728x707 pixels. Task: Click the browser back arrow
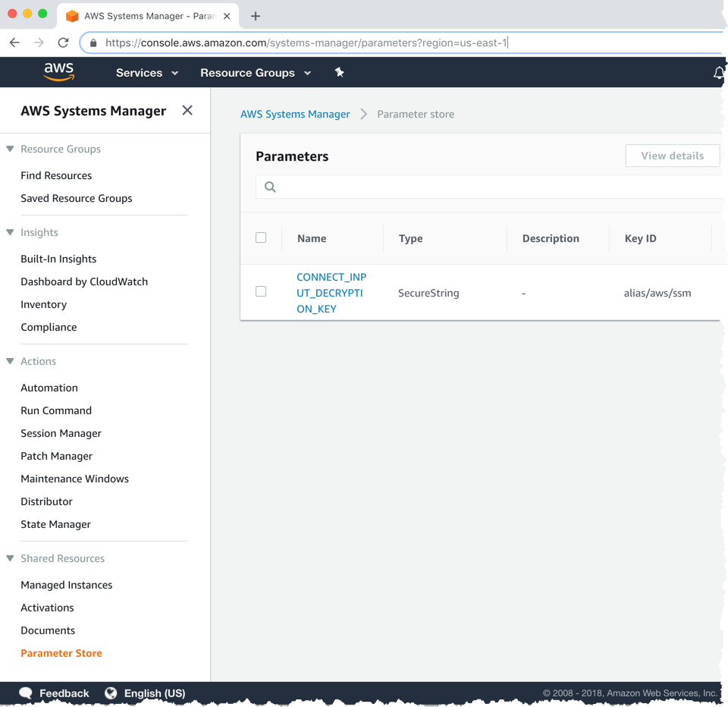point(15,42)
